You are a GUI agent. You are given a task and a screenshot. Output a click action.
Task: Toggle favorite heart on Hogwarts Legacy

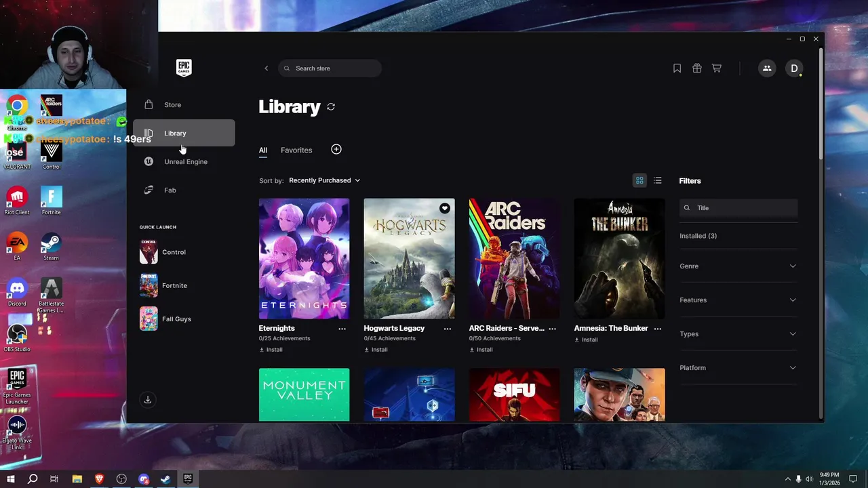tap(445, 208)
